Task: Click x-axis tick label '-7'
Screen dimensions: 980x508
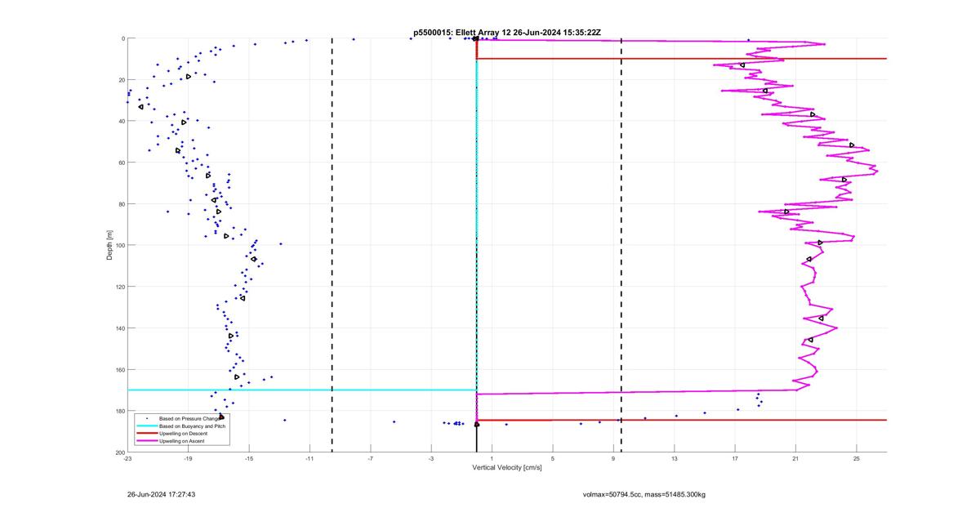Action: tap(371, 459)
